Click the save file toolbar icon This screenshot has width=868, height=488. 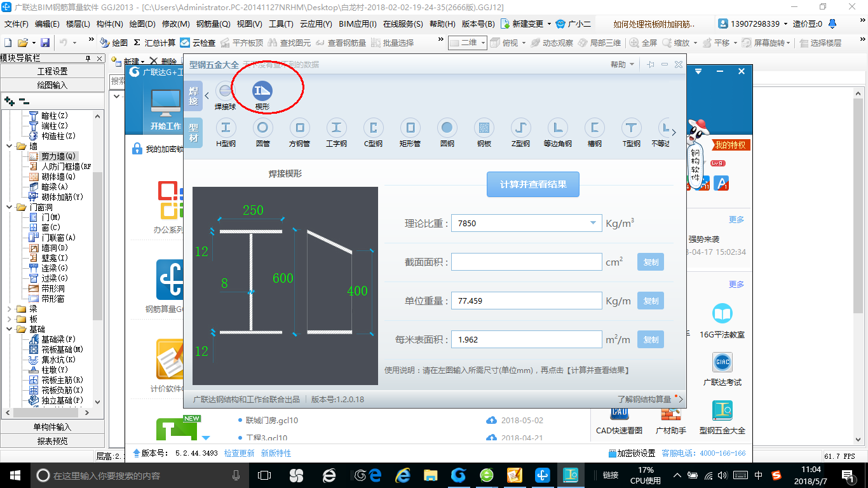tap(45, 43)
